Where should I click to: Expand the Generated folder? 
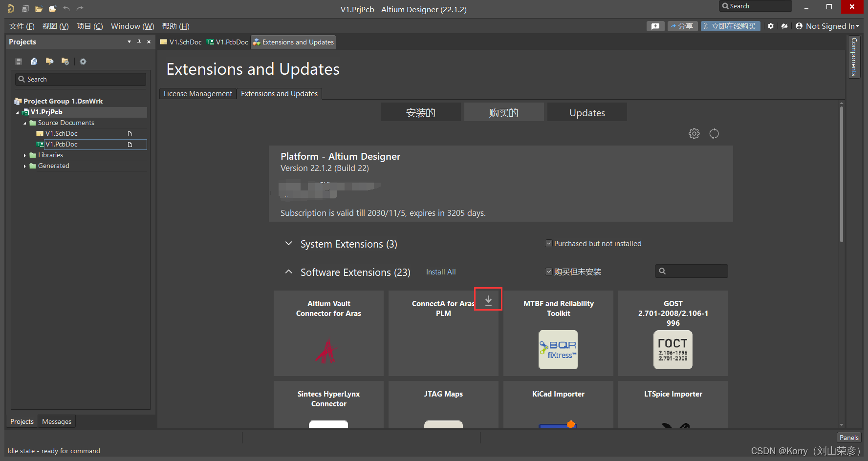click(x=25, y=166)
